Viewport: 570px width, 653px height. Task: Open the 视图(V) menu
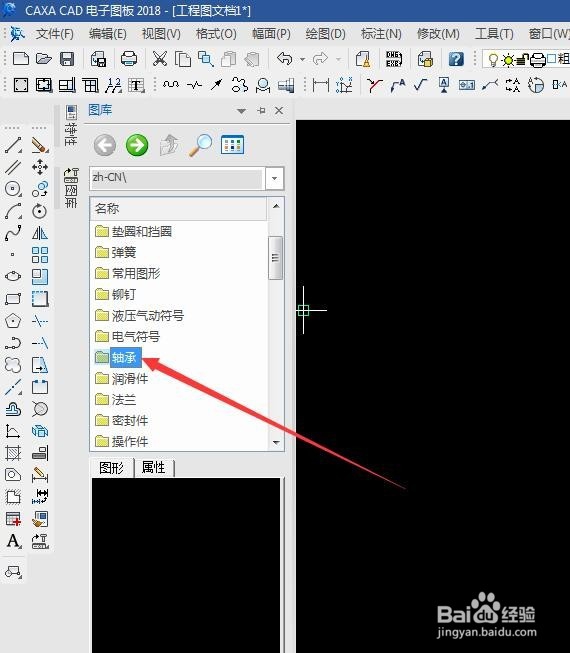[161, 34]
